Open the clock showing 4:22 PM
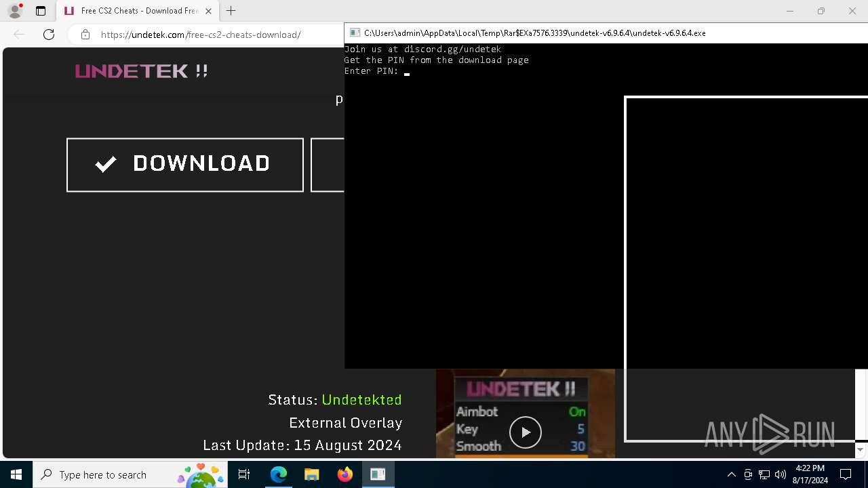868x488 pixels. (810, 474)
